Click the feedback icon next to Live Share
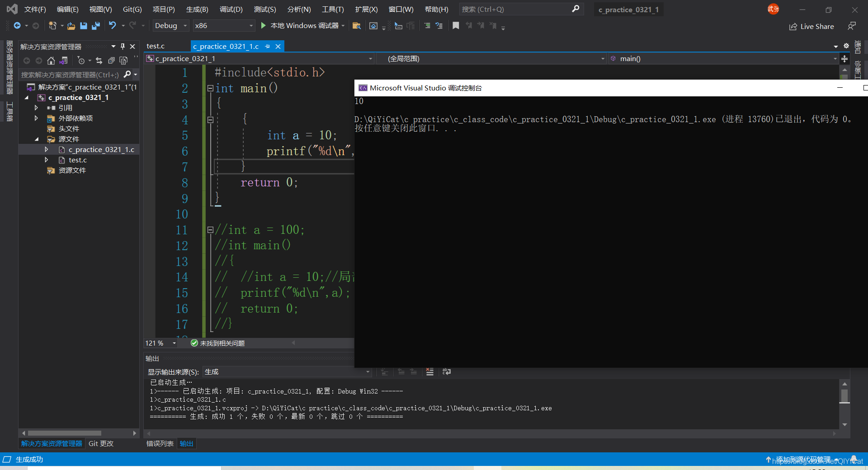The width and height of the screenshot is (868, 470). pyautogui.click(x=852, y=26)
